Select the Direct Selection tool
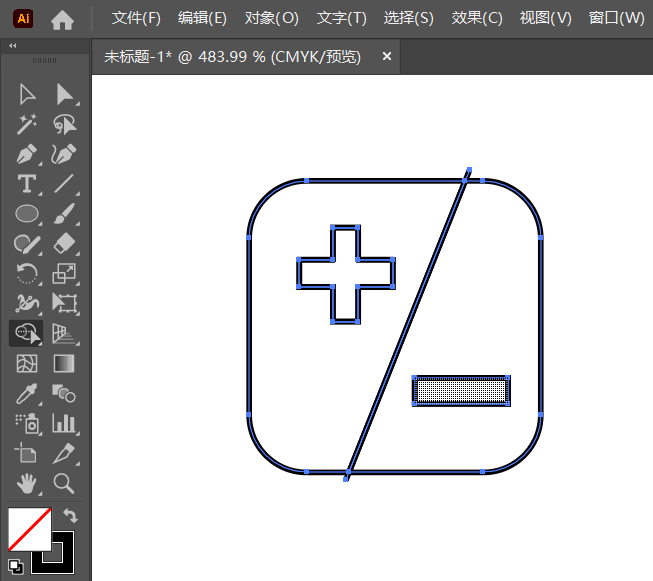The width and height of the screenshot is (653, 581). tap(65, 95)
